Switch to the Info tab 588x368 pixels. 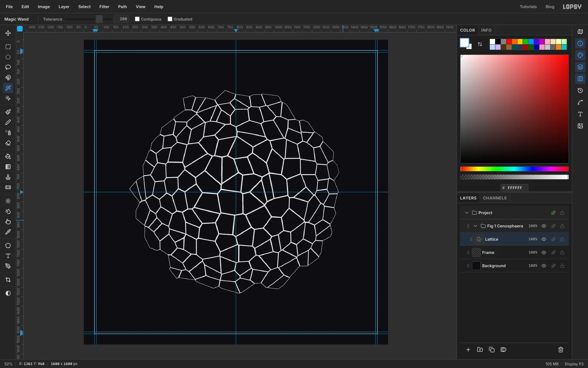[486, 30]
